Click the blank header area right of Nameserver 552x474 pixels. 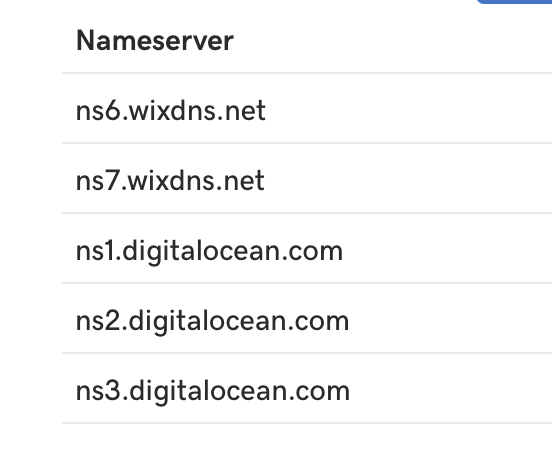point(393,41)
